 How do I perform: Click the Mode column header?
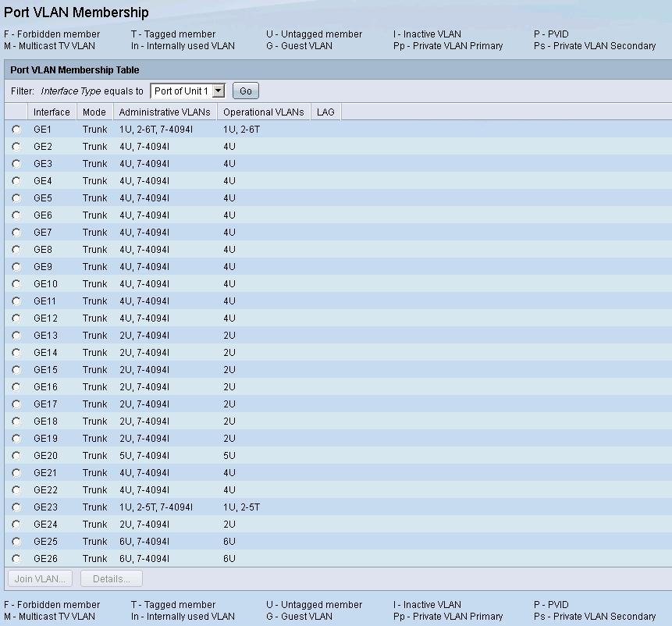coord(94,112)
